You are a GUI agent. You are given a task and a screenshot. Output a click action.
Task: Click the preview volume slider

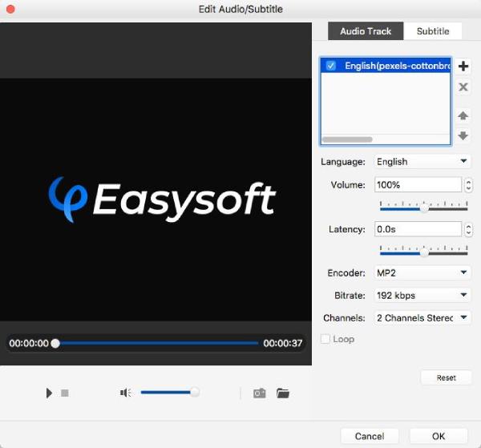(x=170, y=392)
